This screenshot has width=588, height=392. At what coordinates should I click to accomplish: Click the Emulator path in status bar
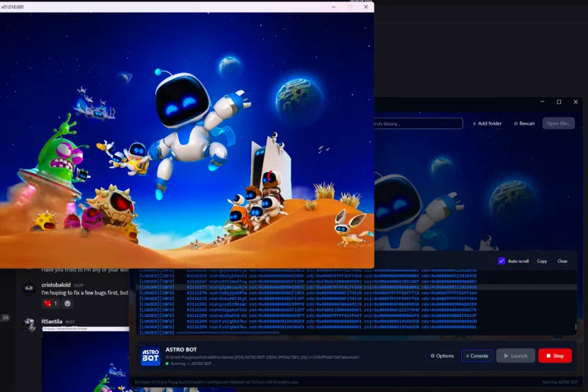tap(216, 382)
